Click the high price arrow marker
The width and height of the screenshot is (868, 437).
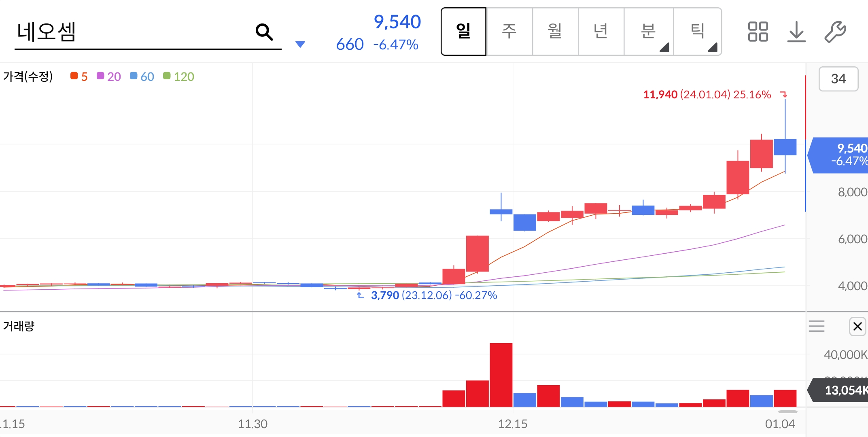[784, 94]
